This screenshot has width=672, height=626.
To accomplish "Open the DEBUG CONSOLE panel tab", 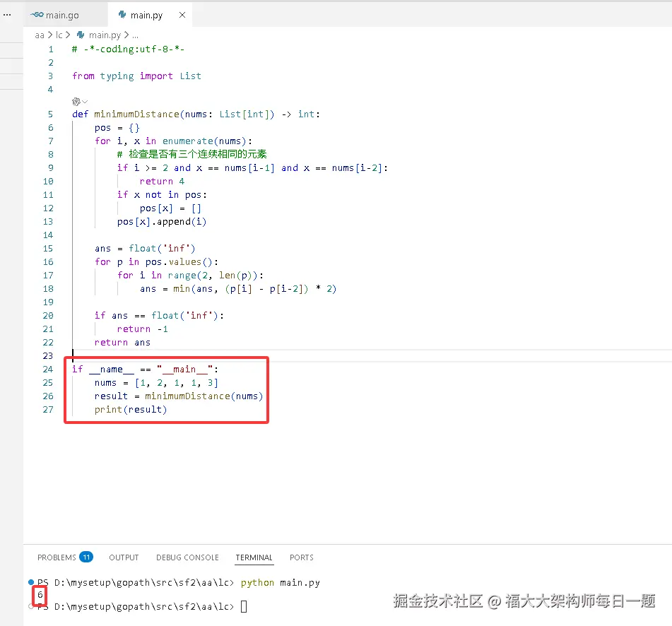I will click(187, 557).
